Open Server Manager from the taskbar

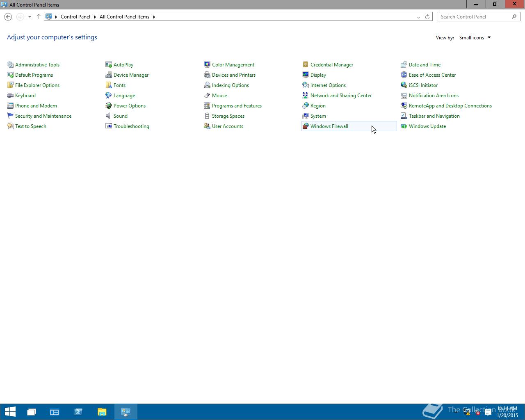click(x=55, y=412)
